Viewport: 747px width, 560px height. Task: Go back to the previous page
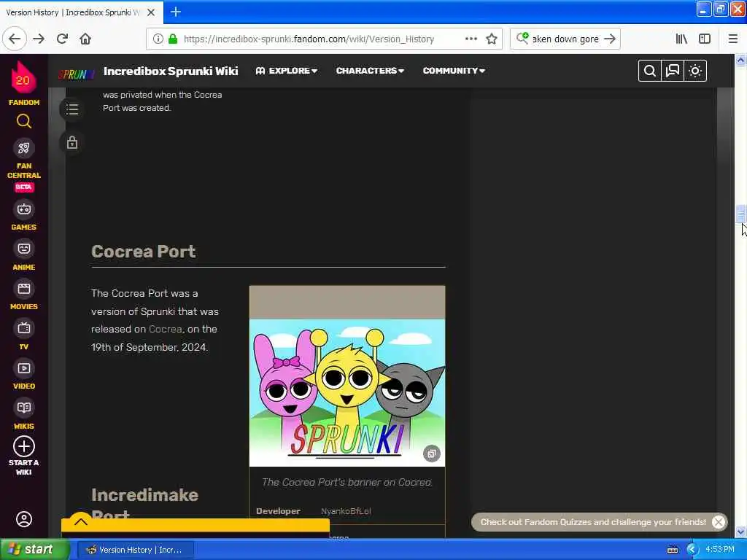pos(15,39)
